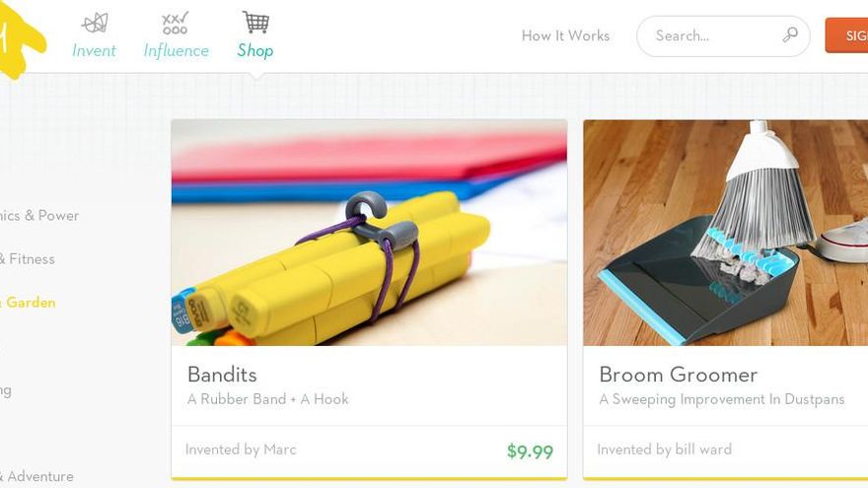Image resolution: width=868 pixels, height=488 pixels.
Task: Click the Influence tally marks icon
Action: tap(176, 23)
